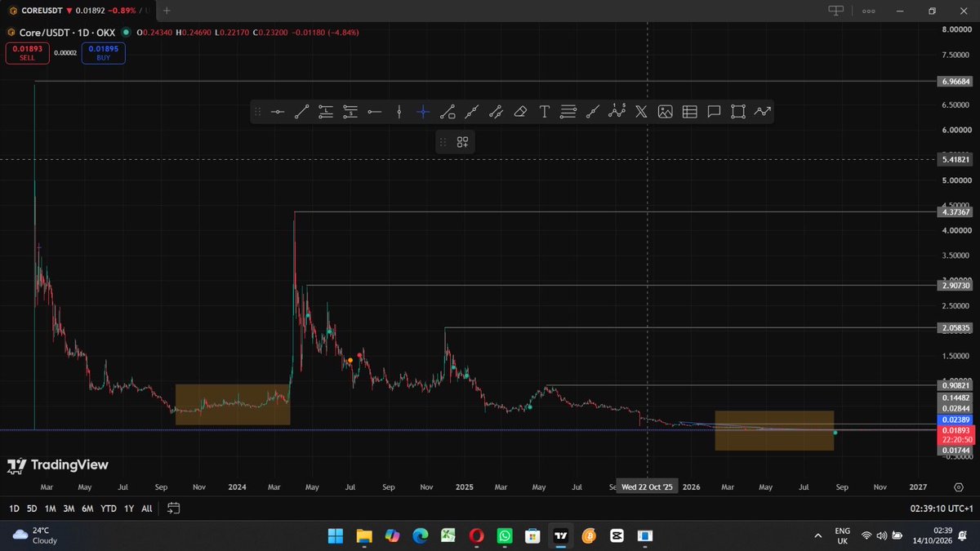Click the 6.96684 price level label
The width and height of the screenshot is (980, 551).
point(955,82)
